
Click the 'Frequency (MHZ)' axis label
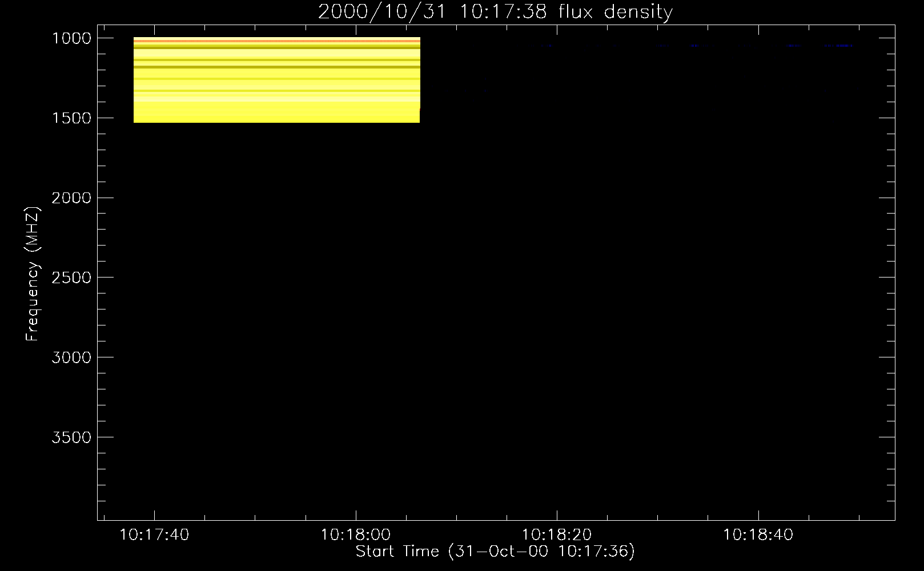pos(33,275)
